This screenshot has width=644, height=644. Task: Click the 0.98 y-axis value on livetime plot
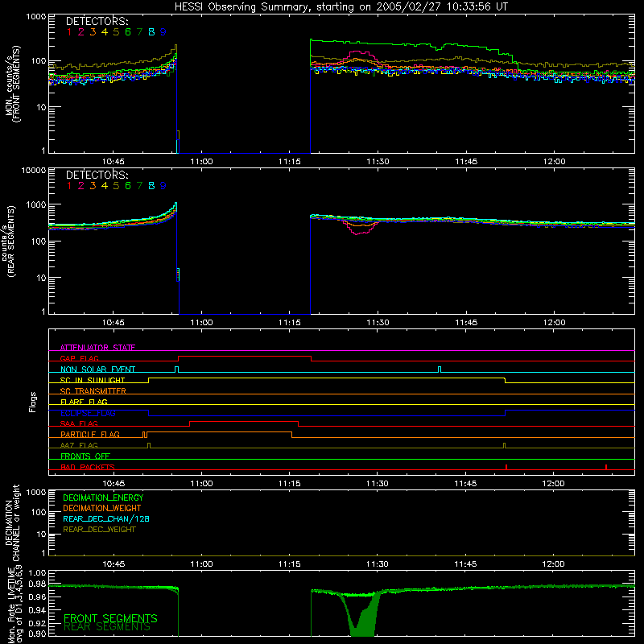[x=38, y=584]
